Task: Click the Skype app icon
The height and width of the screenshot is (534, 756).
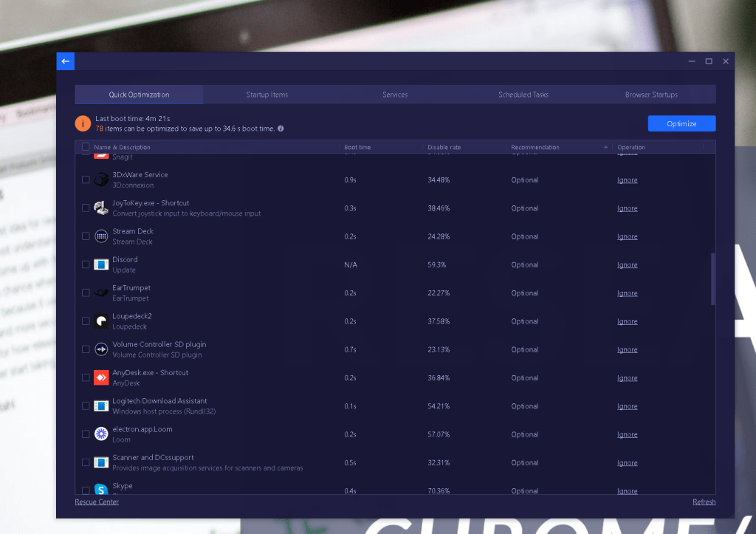Action: (101, 489)
